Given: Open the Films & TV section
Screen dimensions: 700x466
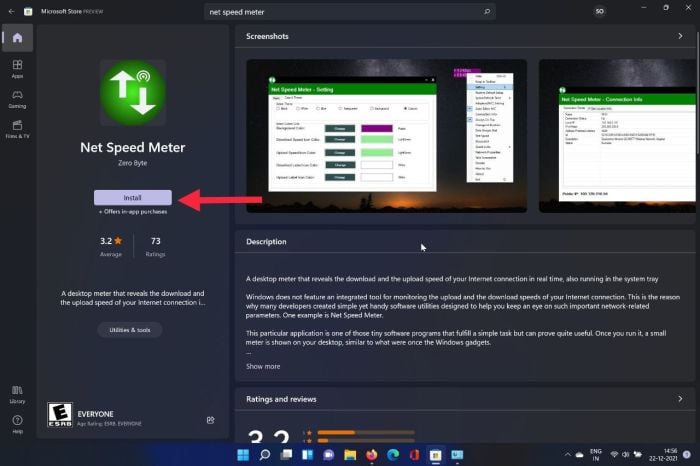Looking at the screenshot, I should pos(17,129).
